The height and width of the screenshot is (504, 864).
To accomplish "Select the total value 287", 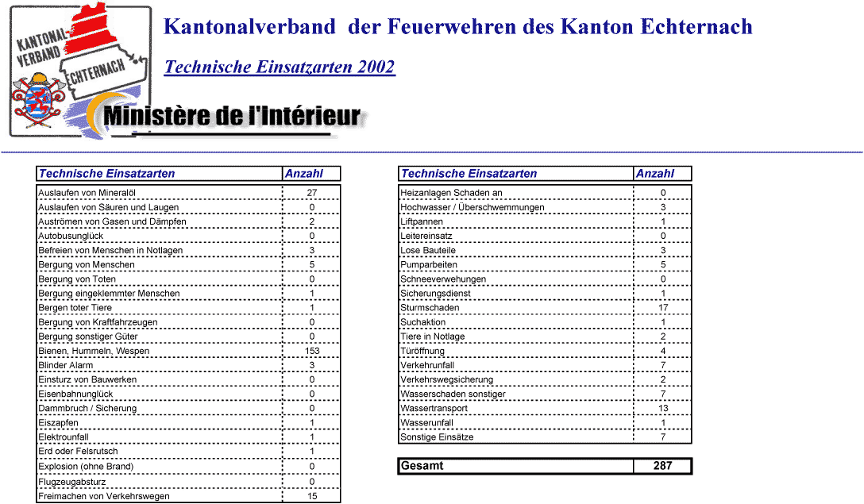I will tap(663, 465).
